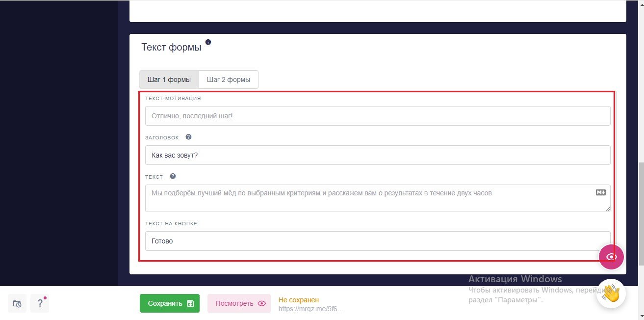644x320 pixels.
Task: Focus the Текст на кнопке field with Готово
Action: pyautogui.click(x=378, y=241)
